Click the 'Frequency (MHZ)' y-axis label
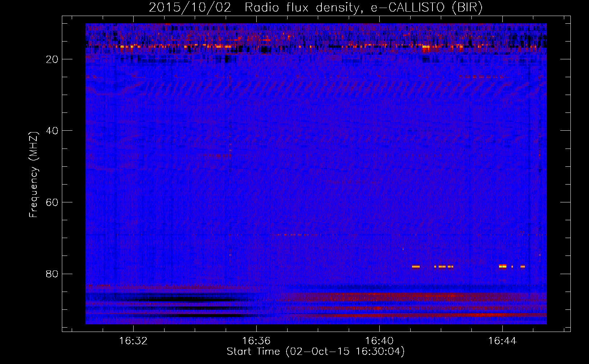This screenshot has width=589, height=364. tap(33, 175)
